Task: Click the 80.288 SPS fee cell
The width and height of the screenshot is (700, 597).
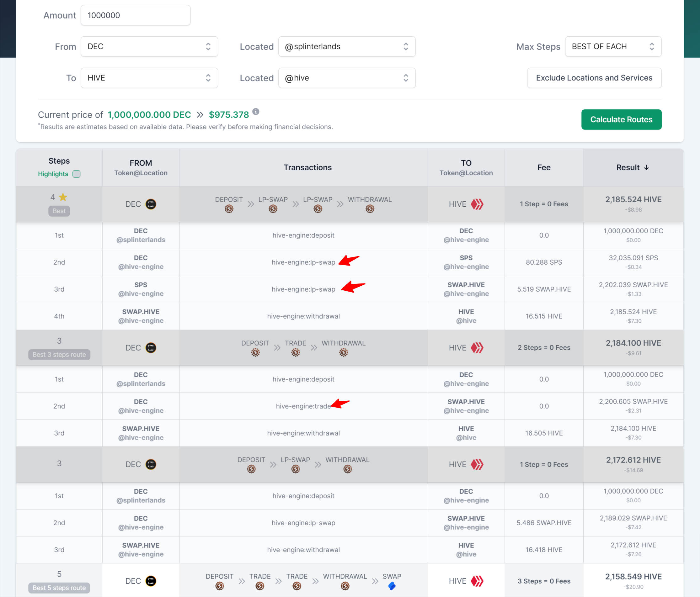Action: pos(544,262)
